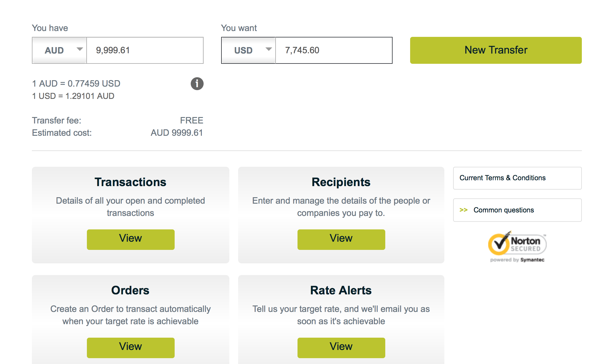
Task: Click the Transfer fee label
Action: click(x=56, y=120)
